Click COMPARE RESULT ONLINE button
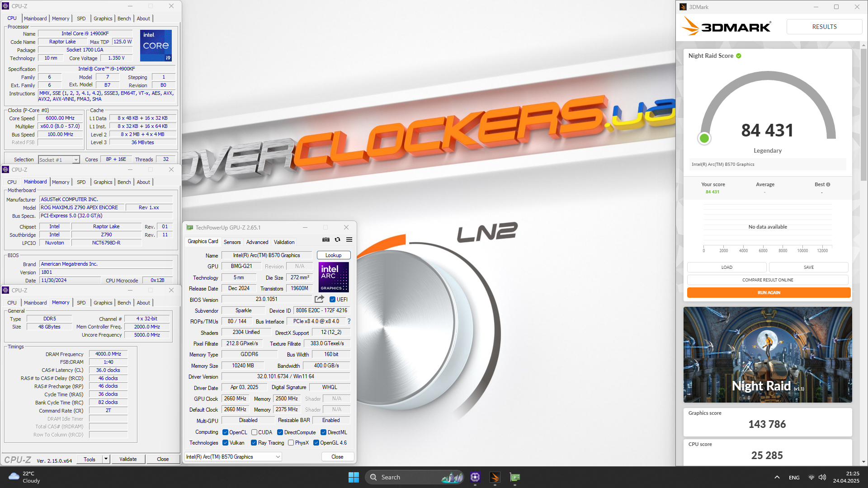 (768, 280)
